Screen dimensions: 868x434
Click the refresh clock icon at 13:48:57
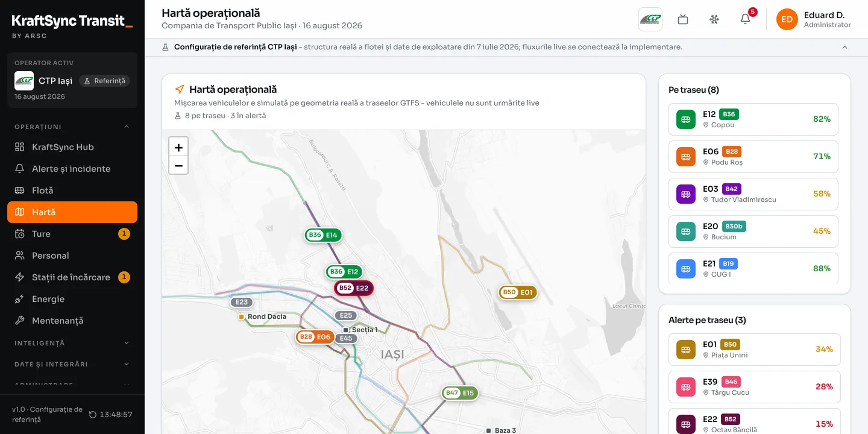tap(93, 415)
